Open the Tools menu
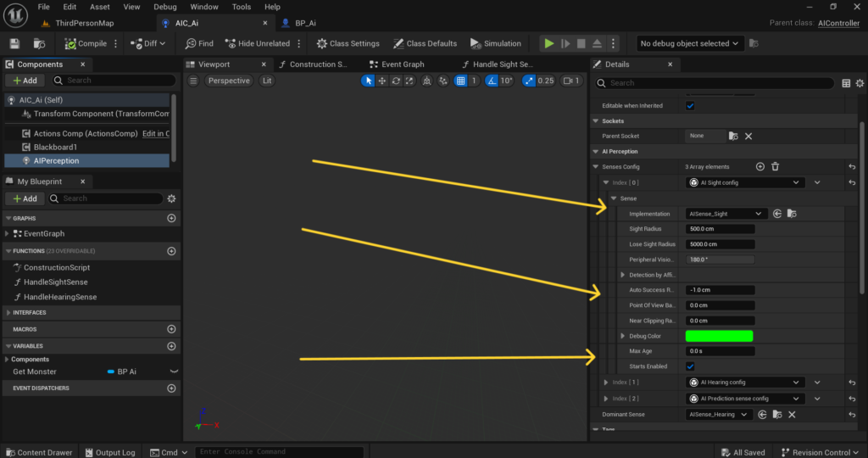This screenshot has width=868, height=458. (242, 7)
